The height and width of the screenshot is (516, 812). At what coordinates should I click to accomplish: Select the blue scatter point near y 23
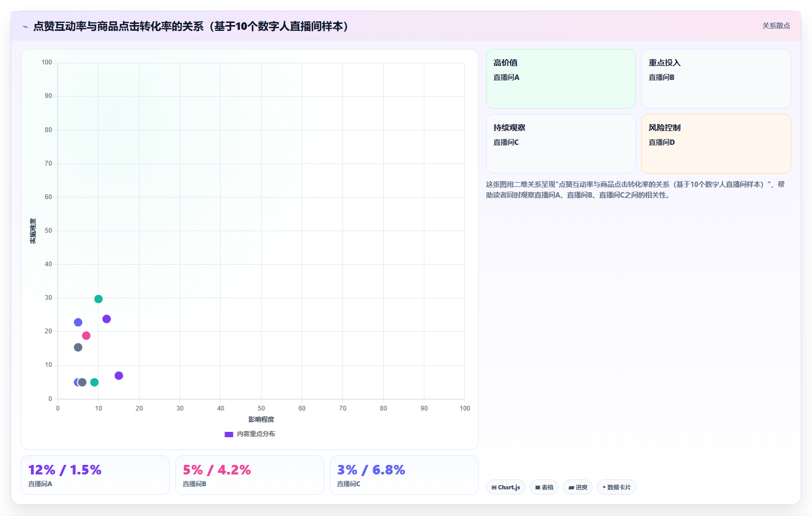coord(78,322)
